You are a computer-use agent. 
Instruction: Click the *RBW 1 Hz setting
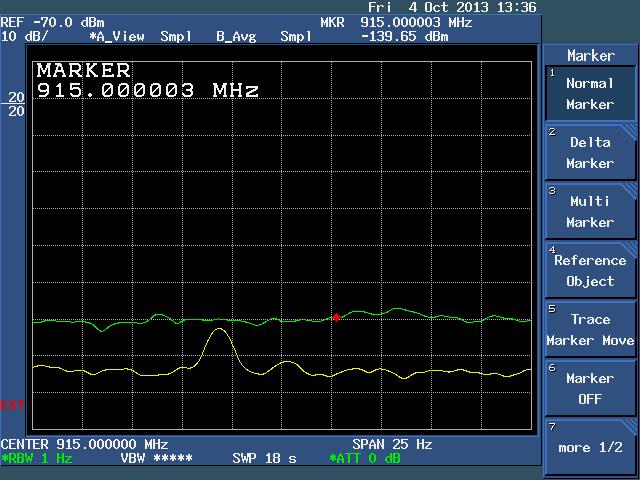point(37,458)
